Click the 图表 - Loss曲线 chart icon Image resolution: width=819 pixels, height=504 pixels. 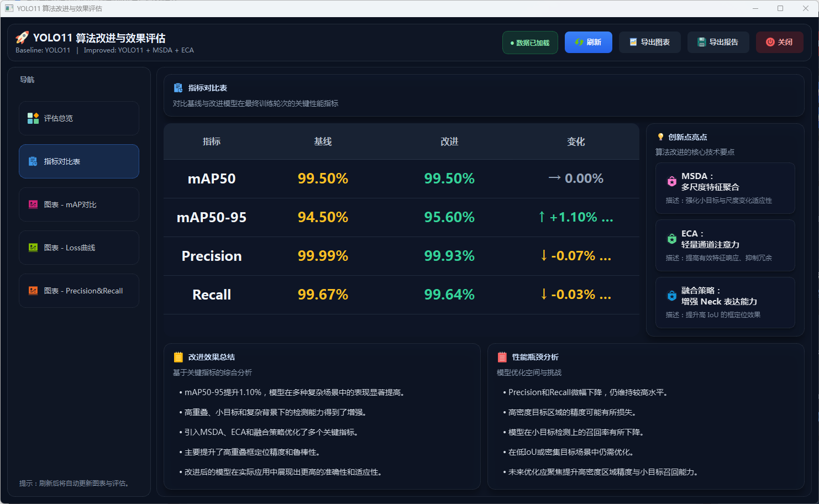click(x=33, y=248)
